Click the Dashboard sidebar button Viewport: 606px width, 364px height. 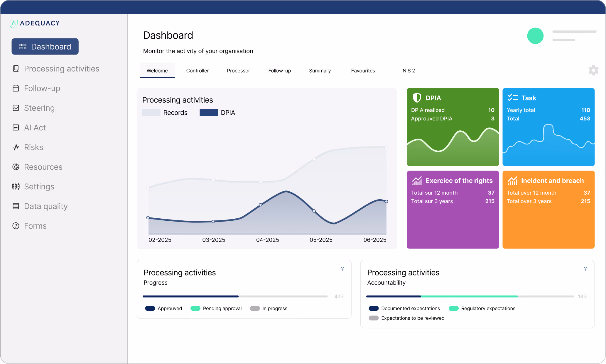coord(45,47)
